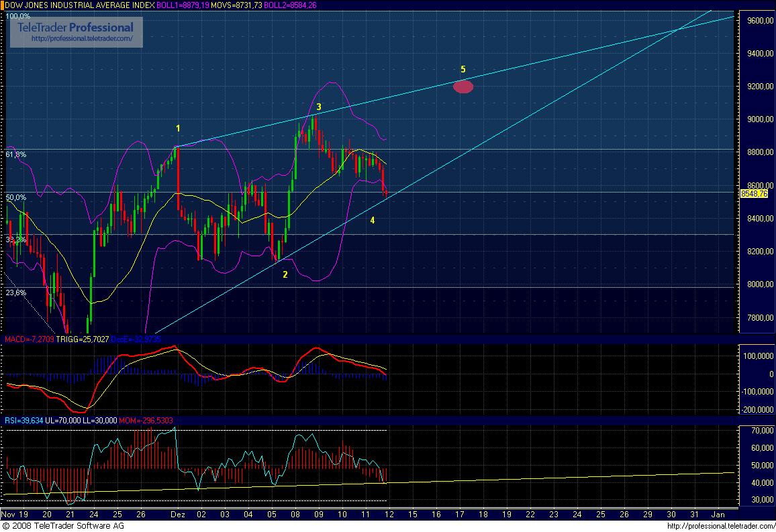Click the 9200,00 price axis label

[761, 87]
